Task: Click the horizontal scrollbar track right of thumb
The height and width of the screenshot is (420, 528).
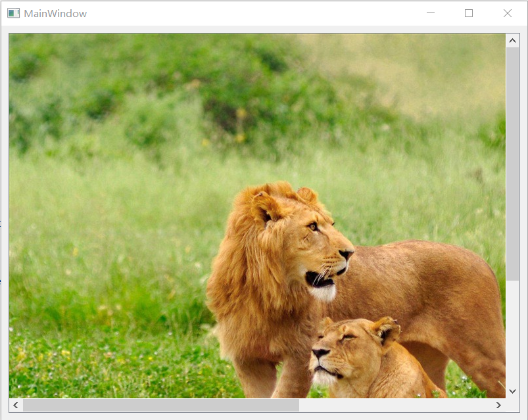Action: click(395, 406)
